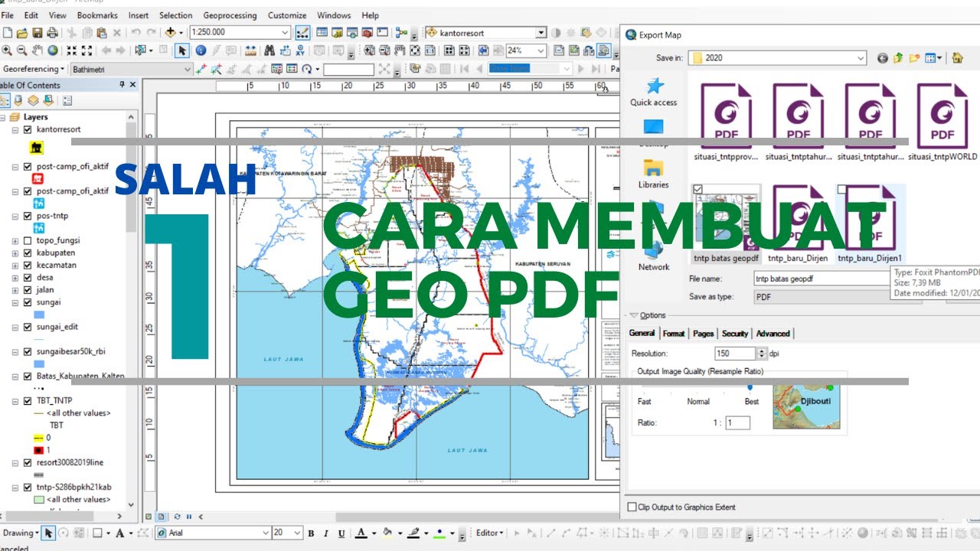Select the Select Elements arrow tool

[182, 51]
